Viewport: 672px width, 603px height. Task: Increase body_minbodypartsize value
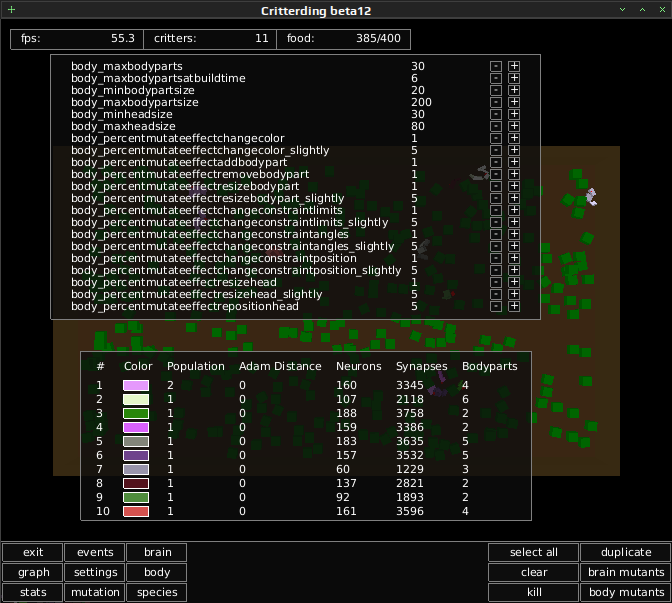pyautogui.click(x=514, y=90)
